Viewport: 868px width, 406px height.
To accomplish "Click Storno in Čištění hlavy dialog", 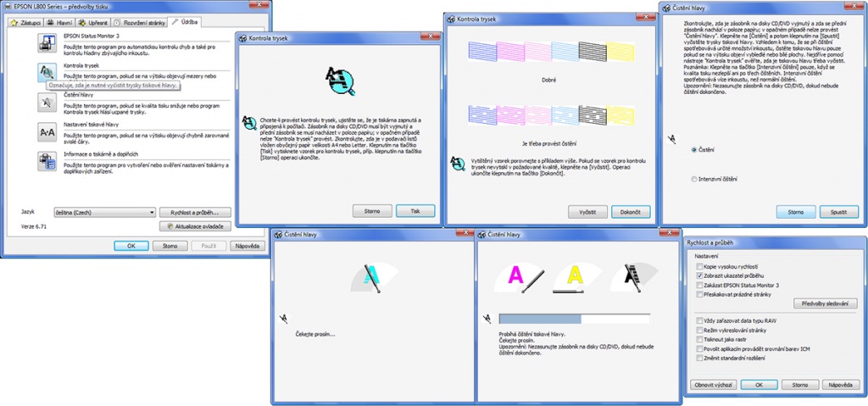I will pyautogui.click(x=795, y=212).
